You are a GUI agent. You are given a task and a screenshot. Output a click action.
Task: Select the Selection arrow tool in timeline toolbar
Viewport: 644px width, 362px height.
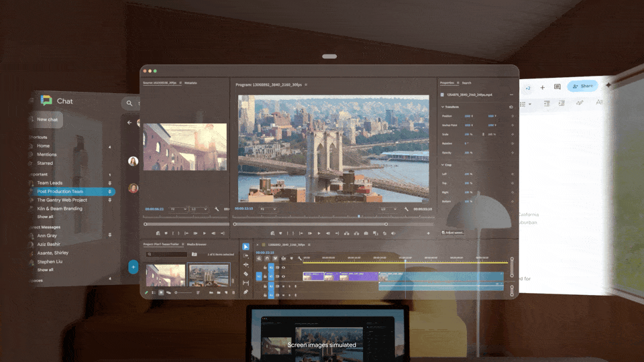point(246,247)
